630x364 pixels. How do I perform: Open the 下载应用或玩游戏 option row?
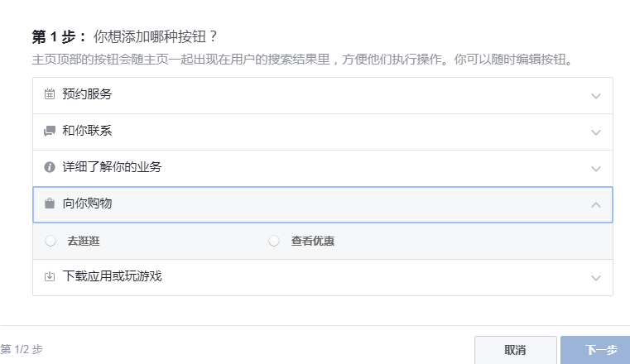click(323, 278)
